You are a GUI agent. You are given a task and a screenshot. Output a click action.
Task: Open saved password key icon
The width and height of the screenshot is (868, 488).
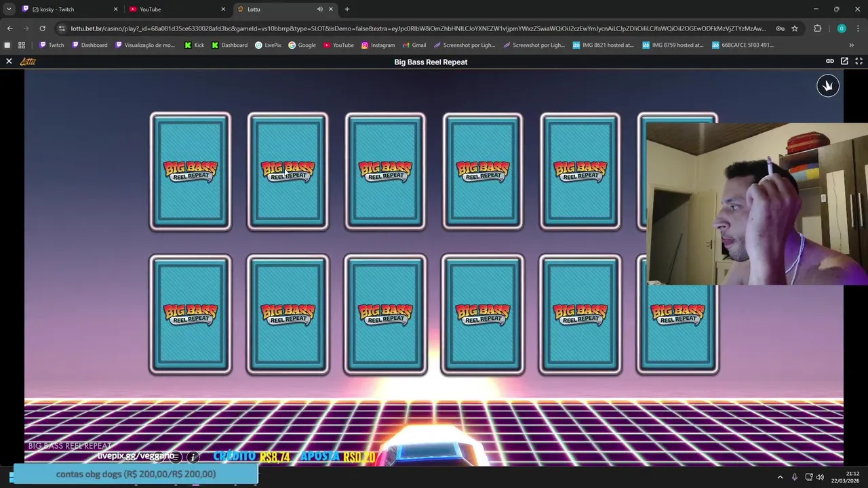click(781, 28)
